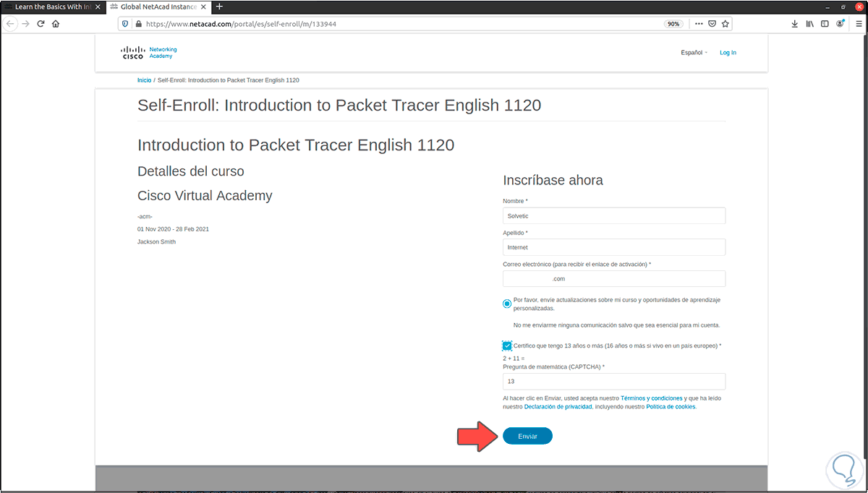Click the browser forward arrow
The width and height of the screenshot is (868, 493).
point(25,23)
